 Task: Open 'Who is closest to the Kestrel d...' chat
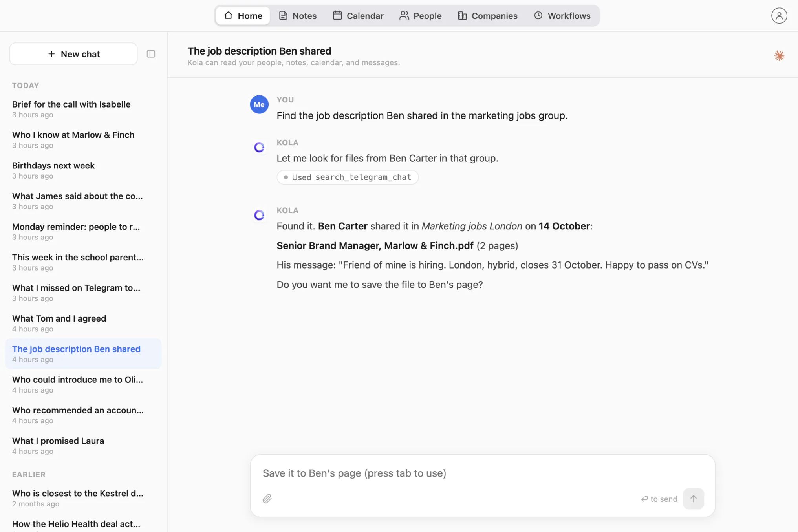tap(83, 498)
